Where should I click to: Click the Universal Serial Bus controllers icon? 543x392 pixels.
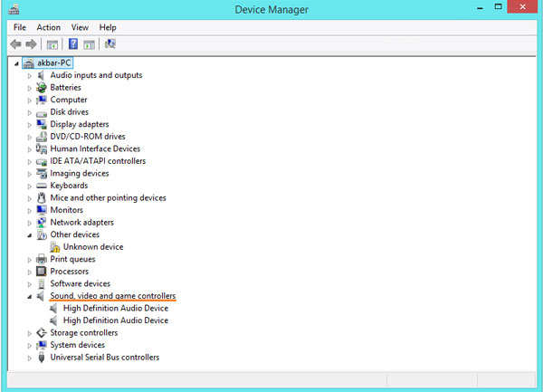42,357
